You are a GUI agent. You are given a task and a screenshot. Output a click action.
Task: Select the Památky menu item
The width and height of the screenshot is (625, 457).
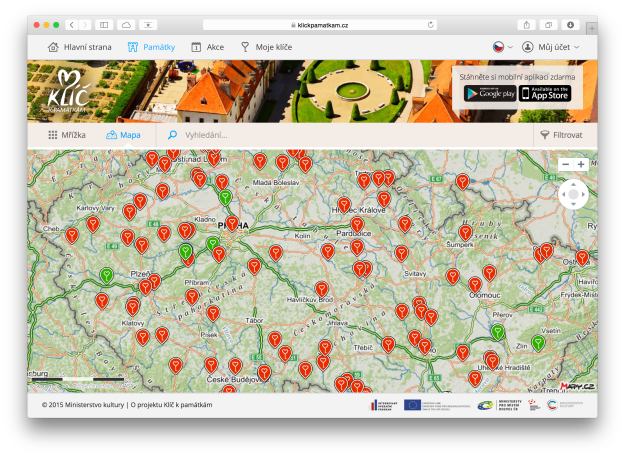point(151,47)
